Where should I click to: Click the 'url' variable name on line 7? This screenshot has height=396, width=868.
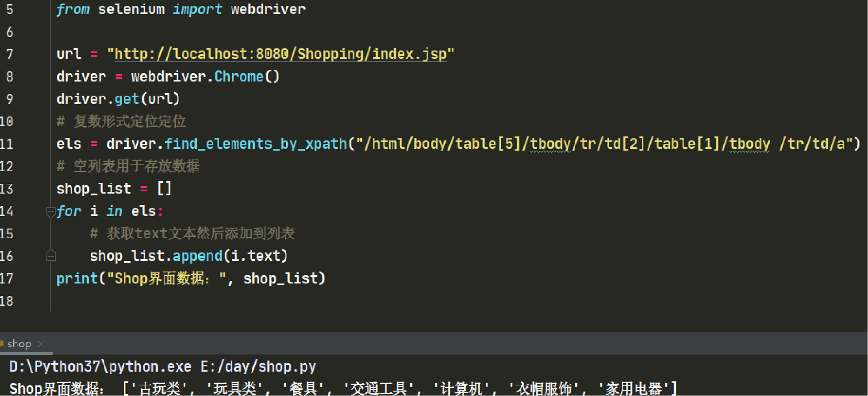69,54
